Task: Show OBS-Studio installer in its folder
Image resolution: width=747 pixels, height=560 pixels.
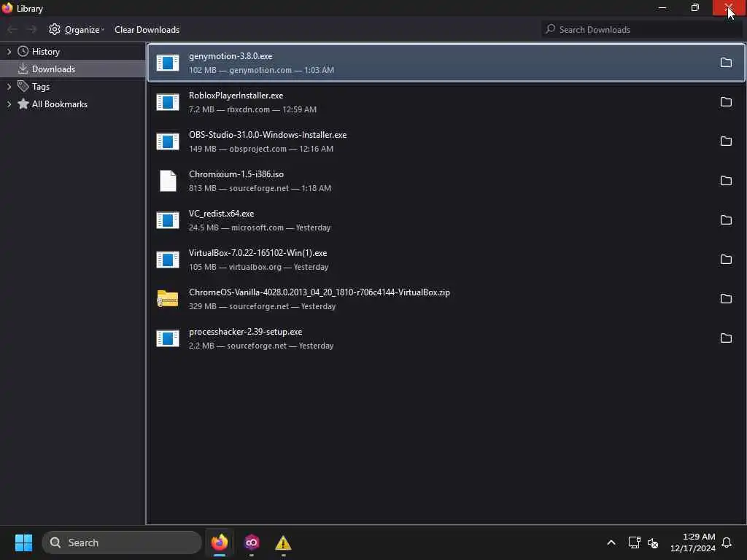Action: (x=726, y=141)
